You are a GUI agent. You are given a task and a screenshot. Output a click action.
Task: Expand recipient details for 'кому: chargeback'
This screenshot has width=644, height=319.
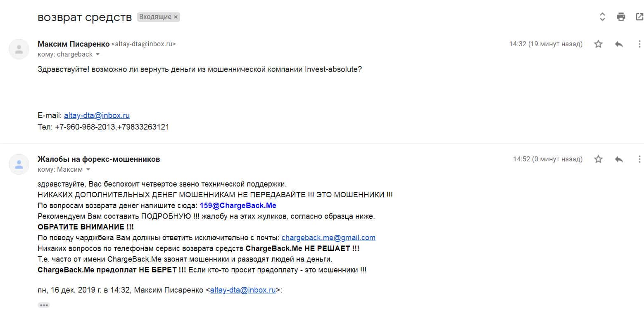coord(97,54)
